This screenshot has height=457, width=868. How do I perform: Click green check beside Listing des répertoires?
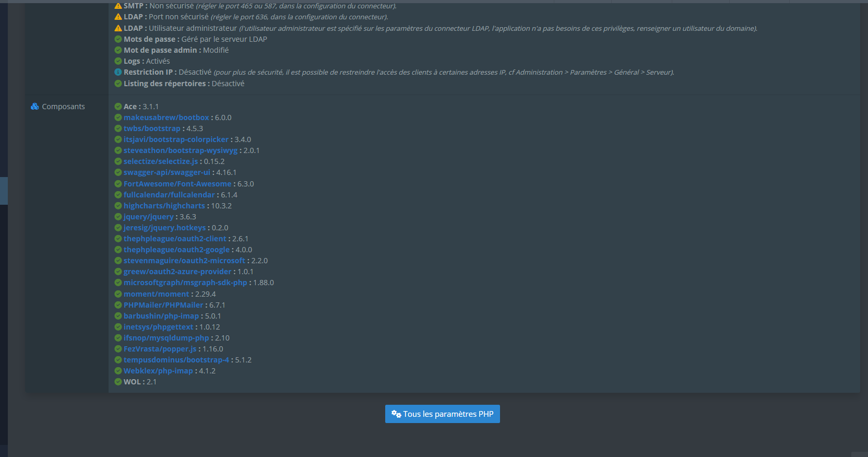118,84
